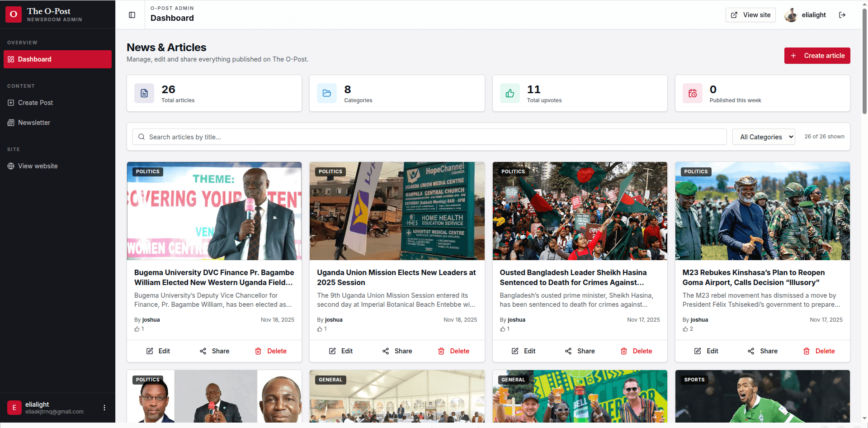868x428 pixels.
Task: Open View website in the sidebar
Action: 57,166
